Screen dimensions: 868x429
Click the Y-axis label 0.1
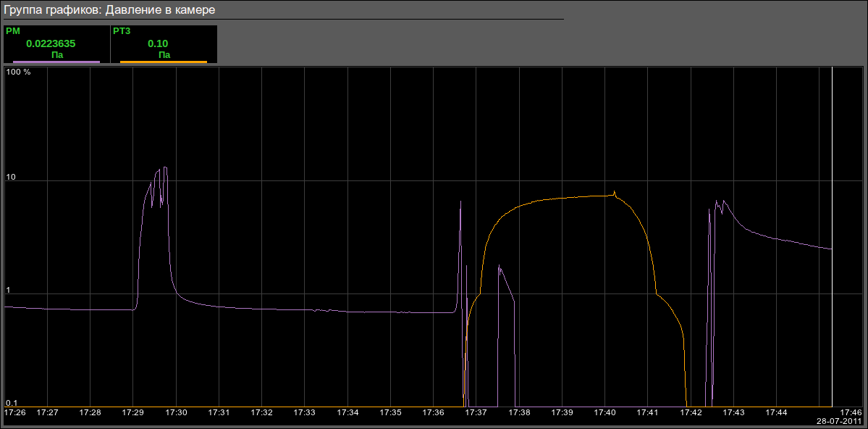[12, 403]
